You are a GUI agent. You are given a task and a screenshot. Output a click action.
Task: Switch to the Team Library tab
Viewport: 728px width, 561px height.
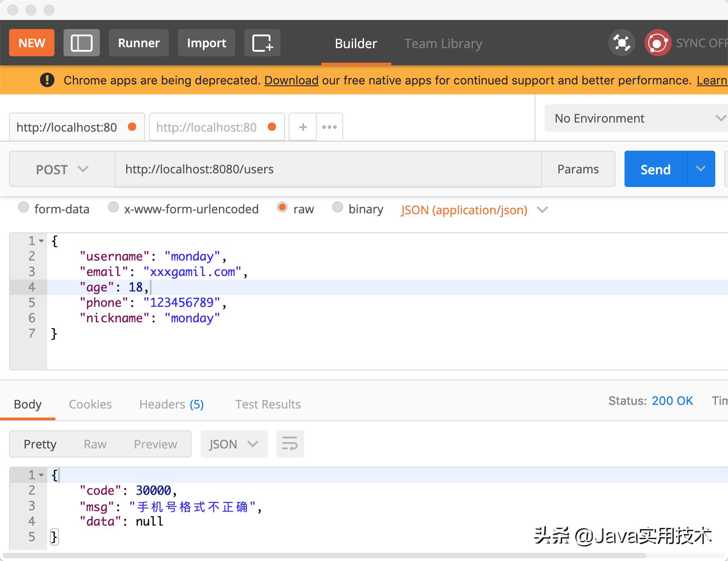coord(443,44)
